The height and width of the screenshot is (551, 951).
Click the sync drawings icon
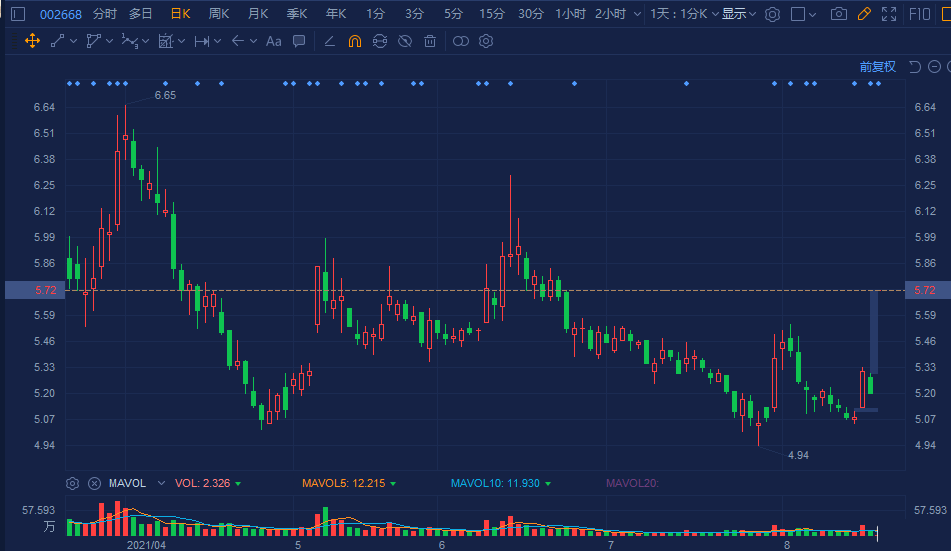tap(380, 41)
